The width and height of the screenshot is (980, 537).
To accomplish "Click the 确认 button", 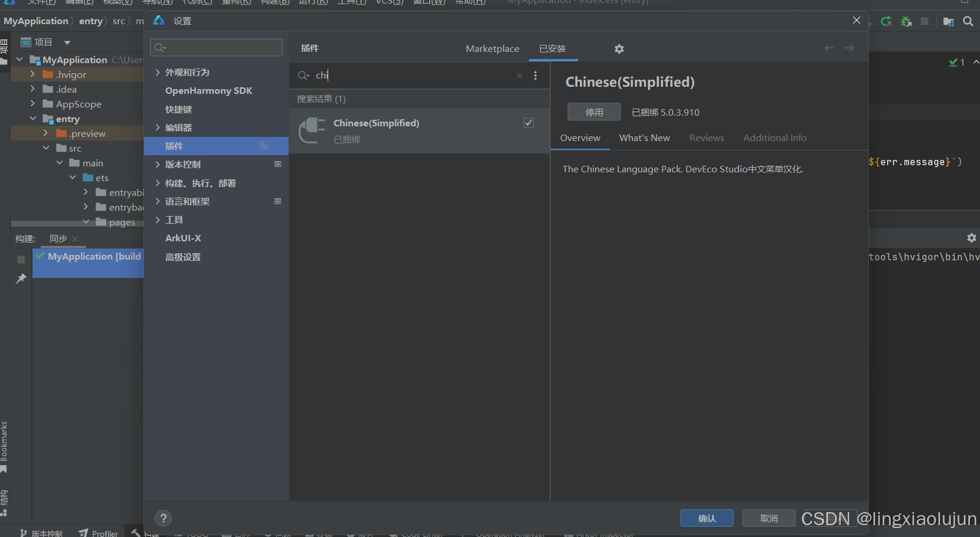I will [707, 518].
